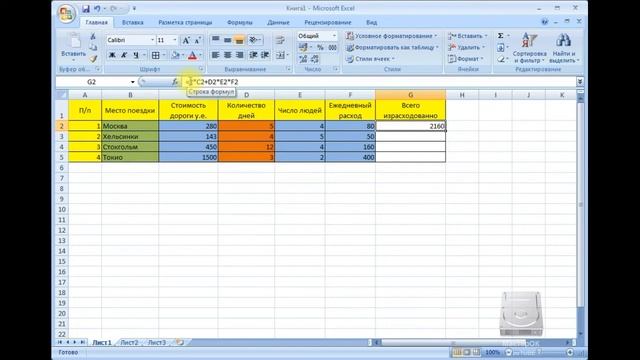Click Формат in the Ячейки group
This screenshot has width=640, height=360.
click(x=466, y=59)
